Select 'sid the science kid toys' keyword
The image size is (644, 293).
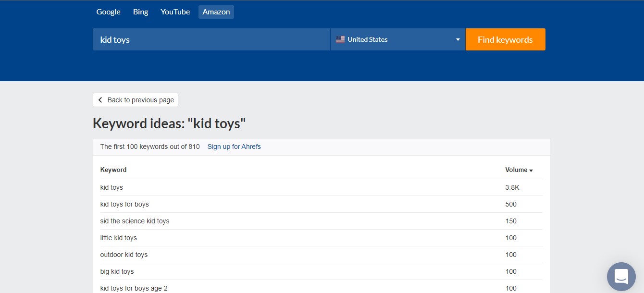[x=135, y=221]
